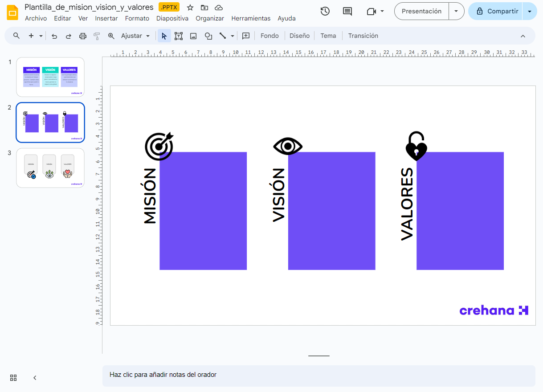Hide the menus with the chevron
543x392 pixels.
tap(523, 36)
